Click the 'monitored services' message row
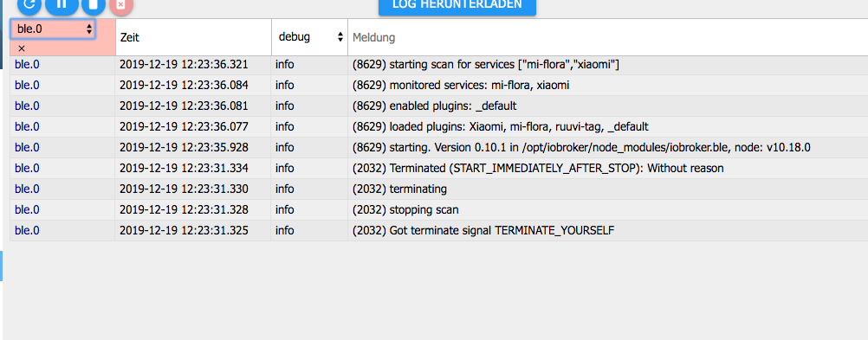The image size is (868, 340). 438,86
